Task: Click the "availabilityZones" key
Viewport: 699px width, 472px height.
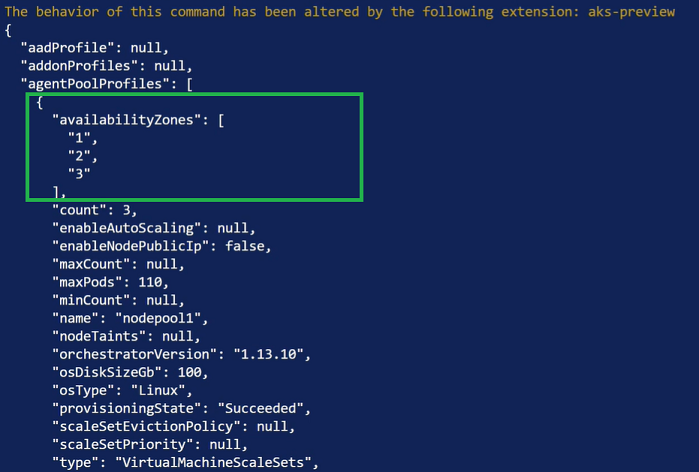Action: pos(127,120)
